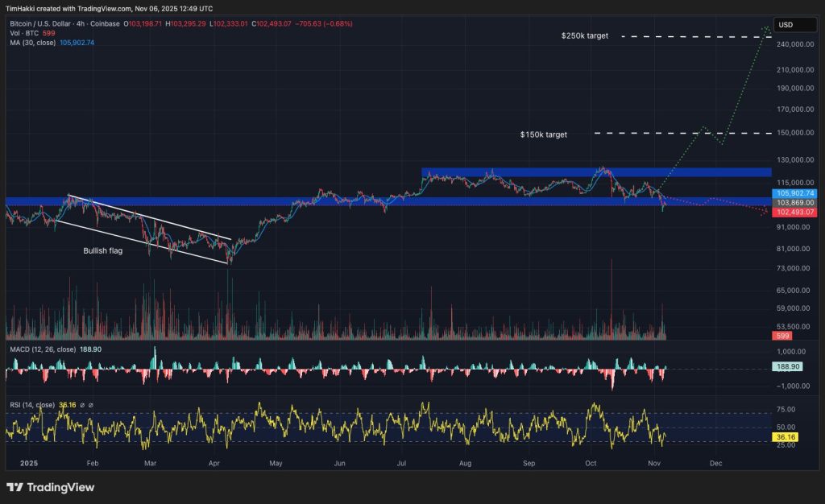This screenshot has height=504, width=825.
Task: Toggle visibility of the RSI indicator
Action: 82,405
